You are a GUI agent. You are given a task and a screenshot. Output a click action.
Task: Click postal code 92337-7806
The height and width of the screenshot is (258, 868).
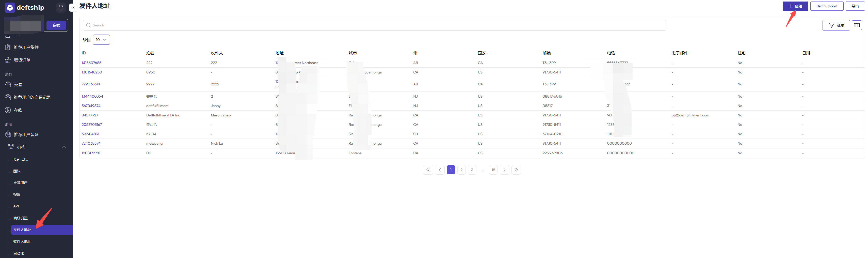[552, 153]
